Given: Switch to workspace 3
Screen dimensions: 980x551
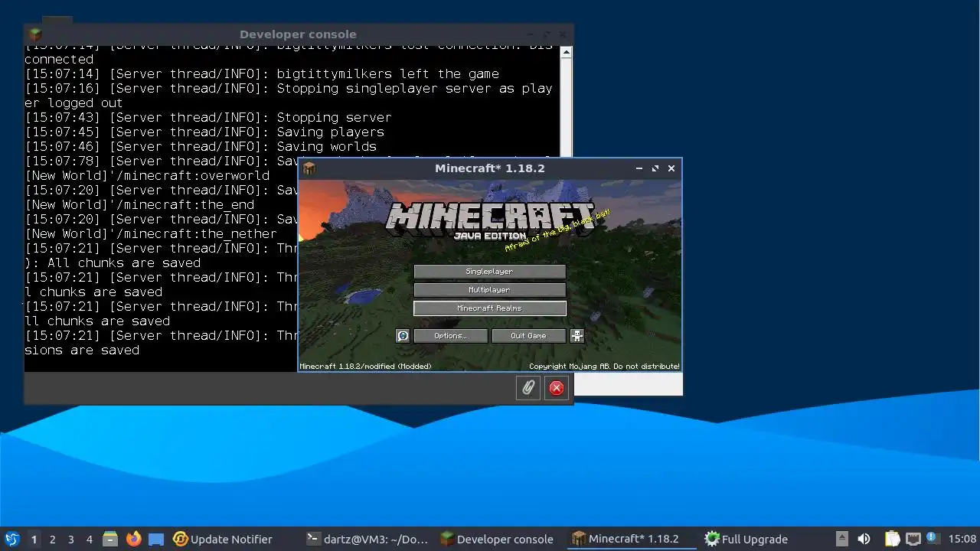Looking at the screenshot, I should click(71, 539).
